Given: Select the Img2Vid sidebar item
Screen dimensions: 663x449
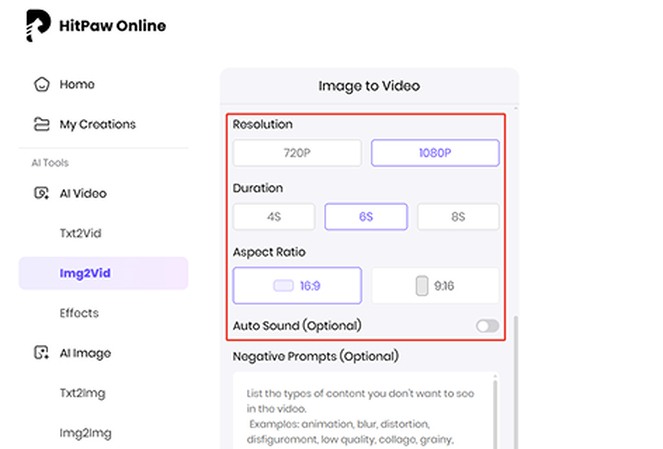Looking at the screenshot, I should [x=103, y=273].
